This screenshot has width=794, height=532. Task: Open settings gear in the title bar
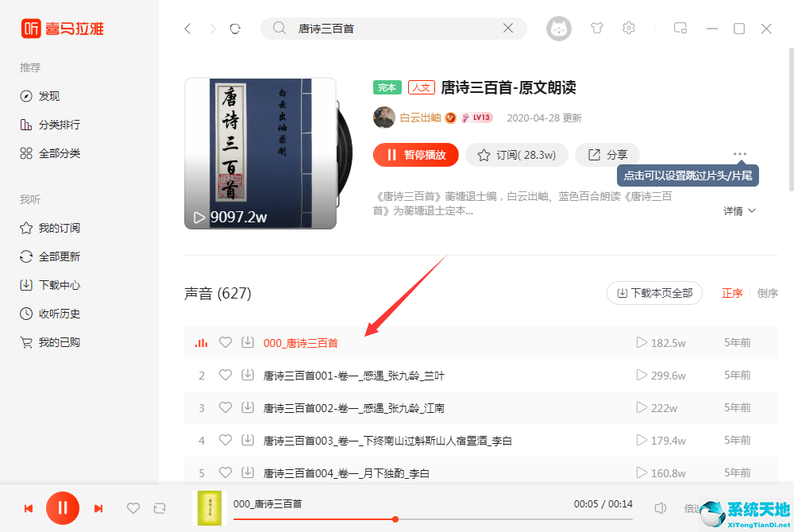coord(629,29)
